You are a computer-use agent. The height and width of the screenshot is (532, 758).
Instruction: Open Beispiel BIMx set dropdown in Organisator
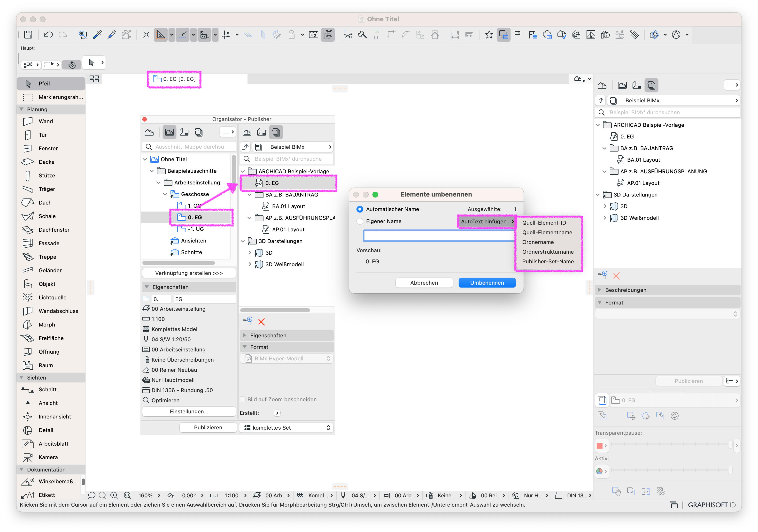tap(293, 147)
